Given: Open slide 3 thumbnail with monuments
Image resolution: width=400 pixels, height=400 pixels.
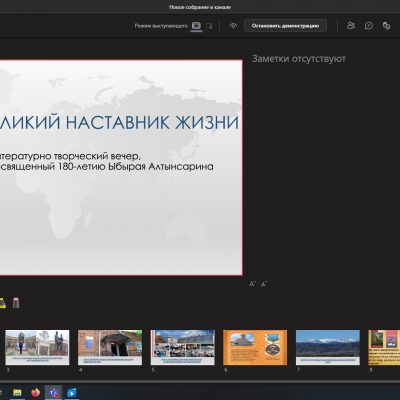Looking at the screenshot, I should [x=37, y=348].
